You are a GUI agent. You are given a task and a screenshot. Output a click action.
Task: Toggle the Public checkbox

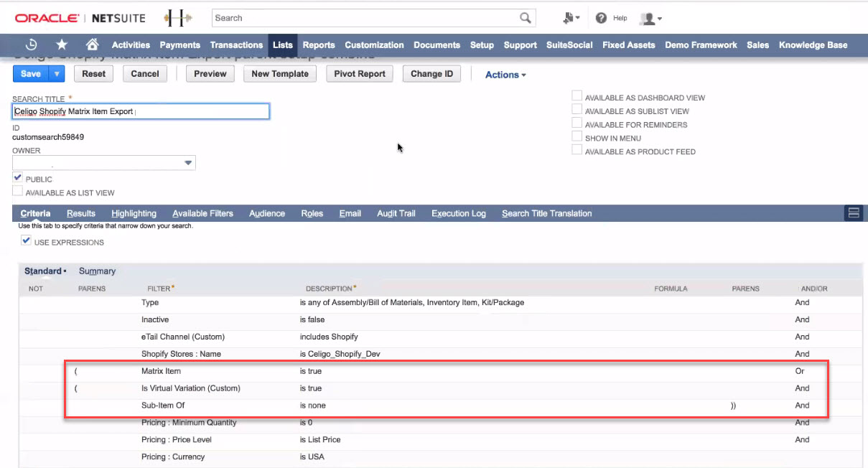(x=18, y=178)
